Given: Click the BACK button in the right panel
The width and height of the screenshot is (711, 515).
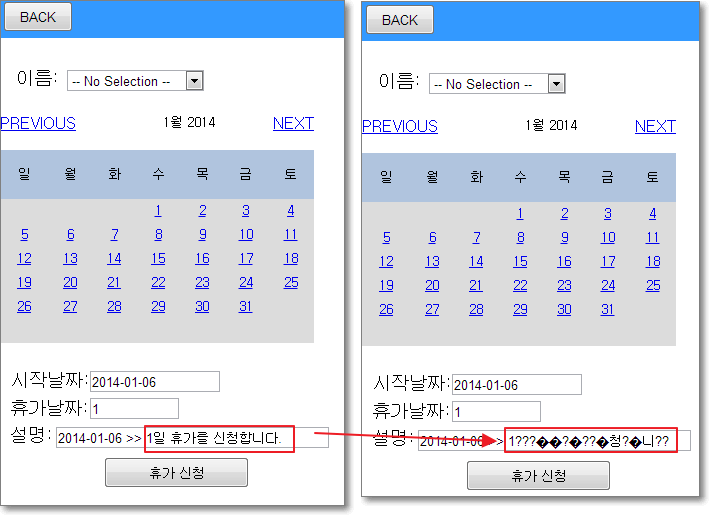Looking at the screenshot, I should pos(400,20).
